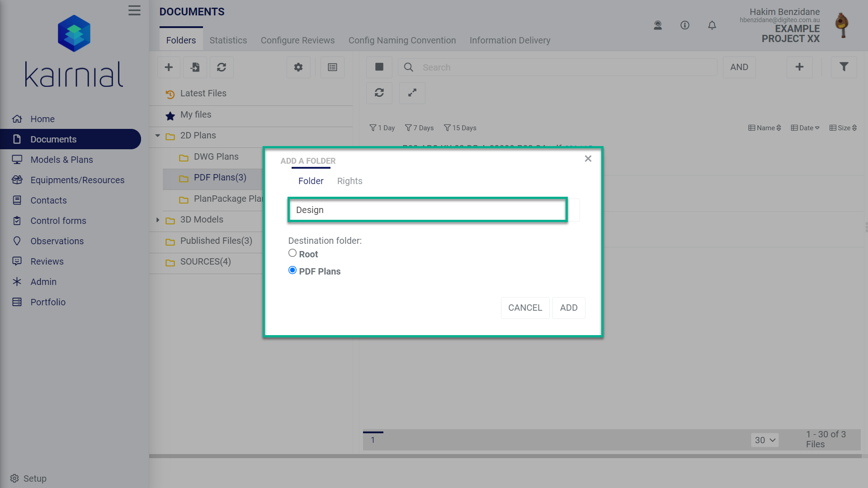Select the Root destination folder
Image resolution: width=868 pixels, height=488 pixels.
click(292, 253)
